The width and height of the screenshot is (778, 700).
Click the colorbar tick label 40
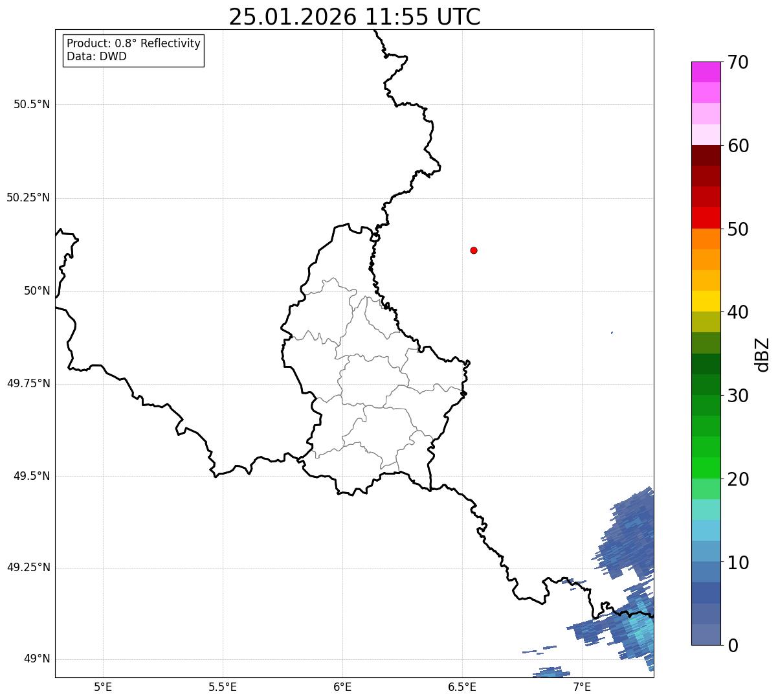click(x=738, y=312)
